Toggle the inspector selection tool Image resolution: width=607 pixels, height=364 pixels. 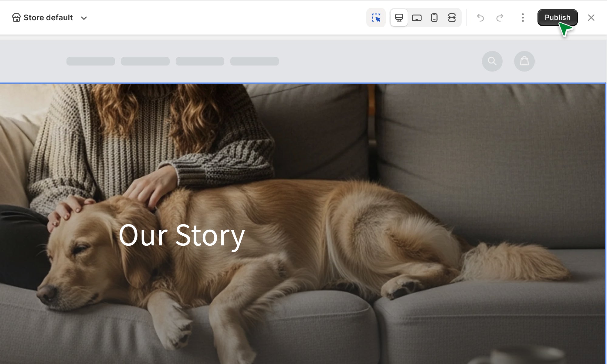tap(376, 18)
